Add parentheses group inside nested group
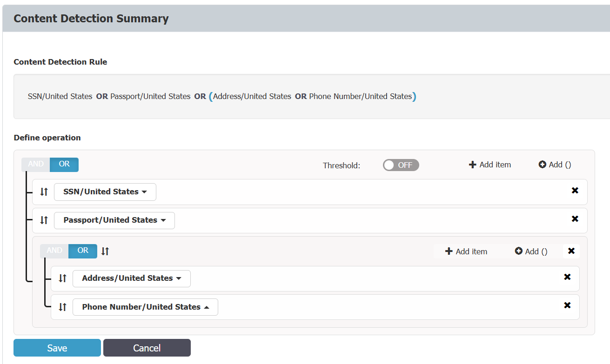The height and width of the screenshot is (364, 610). 531,251
